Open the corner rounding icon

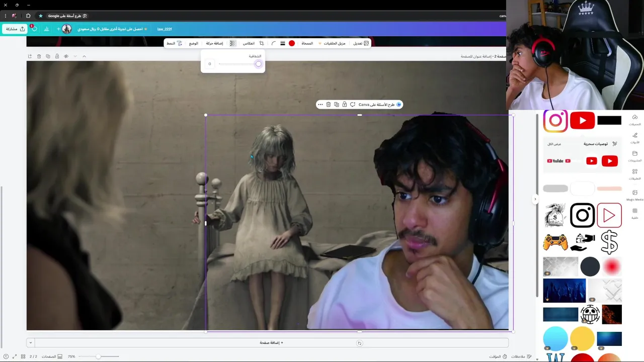[x=273, y=43]
